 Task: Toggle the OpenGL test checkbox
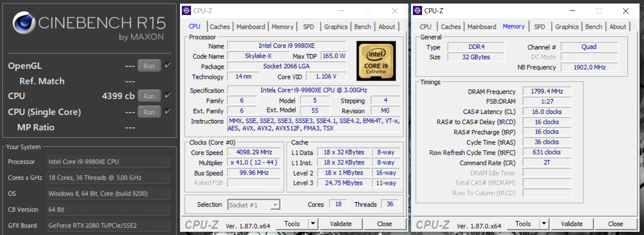tap(168, 66)
